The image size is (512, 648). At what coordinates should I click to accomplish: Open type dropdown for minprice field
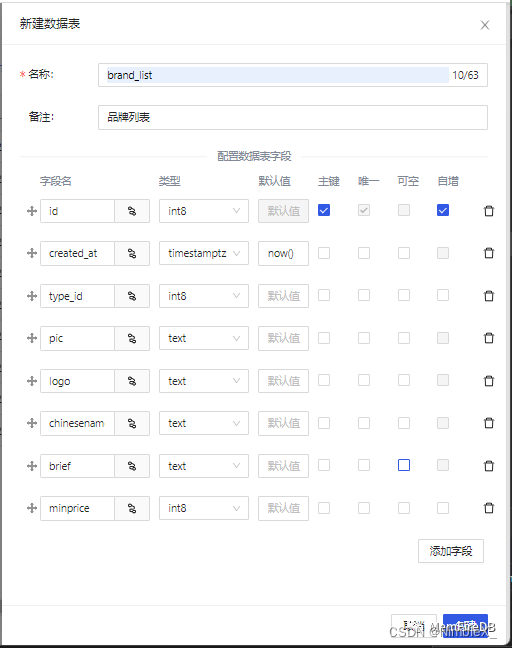pyautogui.click(x=204, y=508)
